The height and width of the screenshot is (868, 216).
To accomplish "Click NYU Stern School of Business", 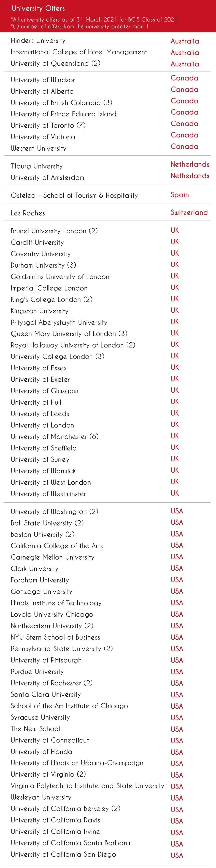I will click(x=55, y=637).
